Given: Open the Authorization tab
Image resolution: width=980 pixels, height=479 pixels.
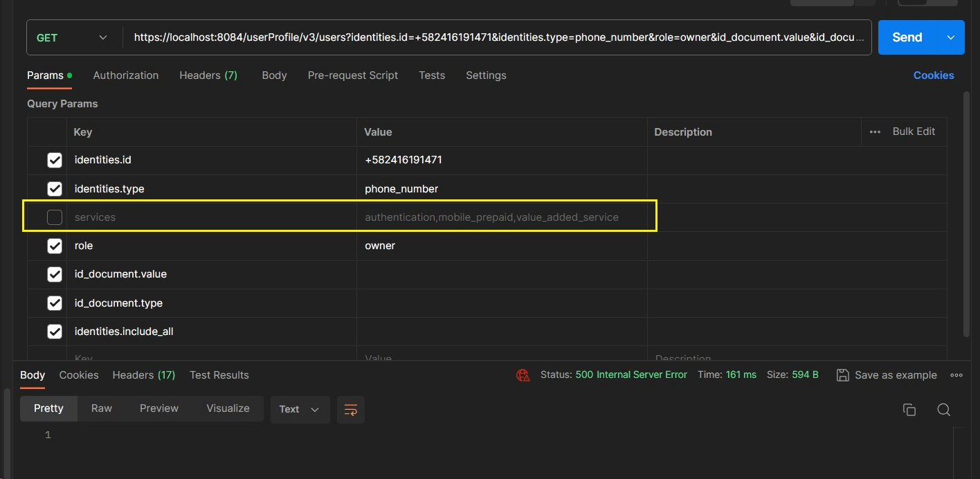Looking at the screenshot, I should [x=126, y=75].
